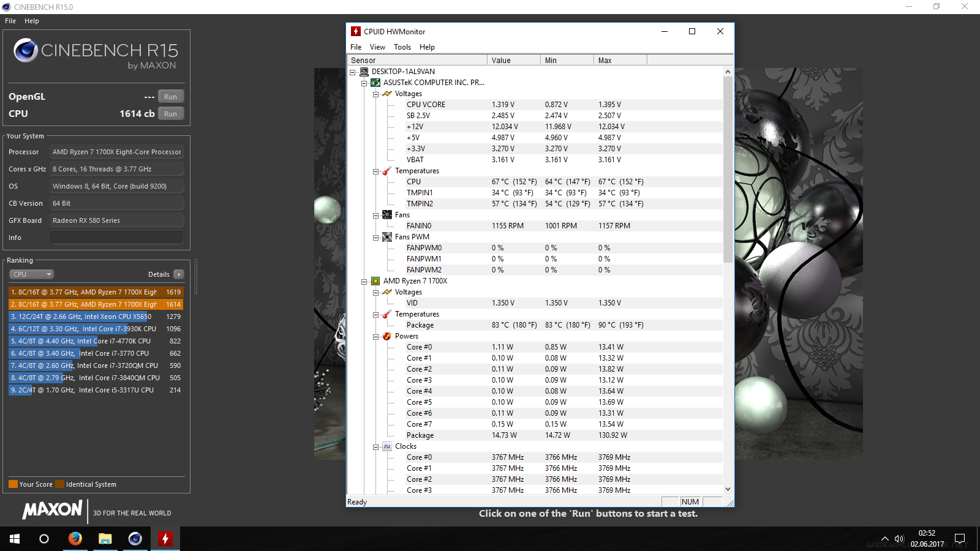Select ranking entry with score 1619
Screen dimensions: 980x551
[96, 292]
